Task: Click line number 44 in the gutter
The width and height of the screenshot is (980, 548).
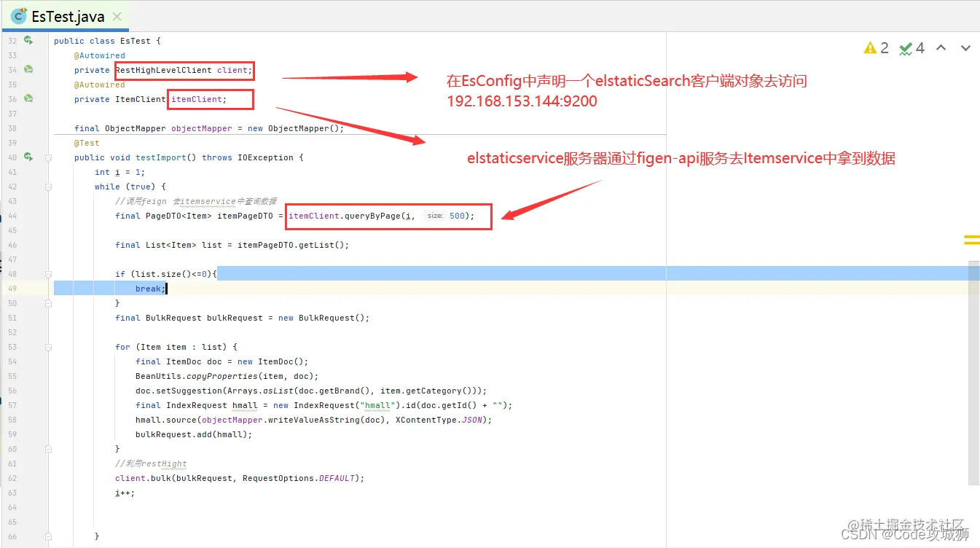Action: [12, 216]
